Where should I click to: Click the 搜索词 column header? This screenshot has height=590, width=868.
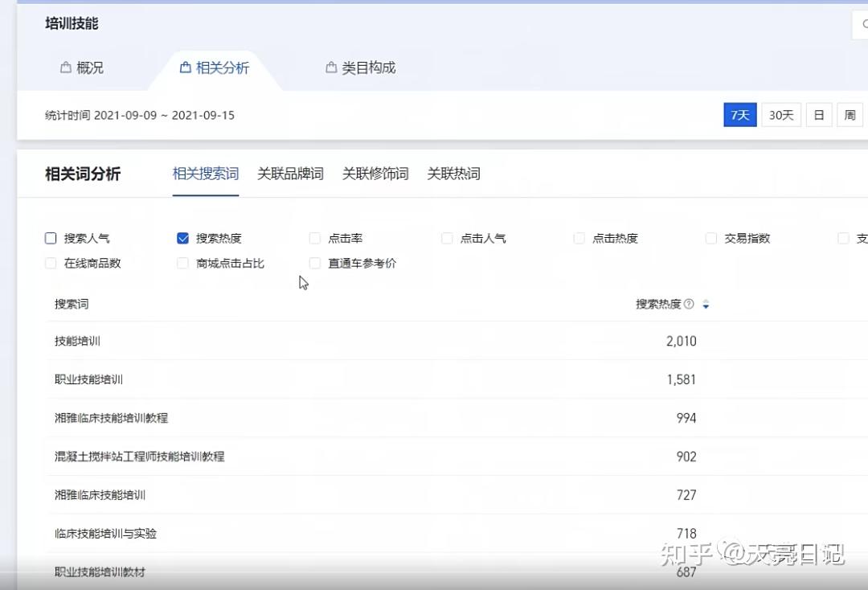coord(72,304)
